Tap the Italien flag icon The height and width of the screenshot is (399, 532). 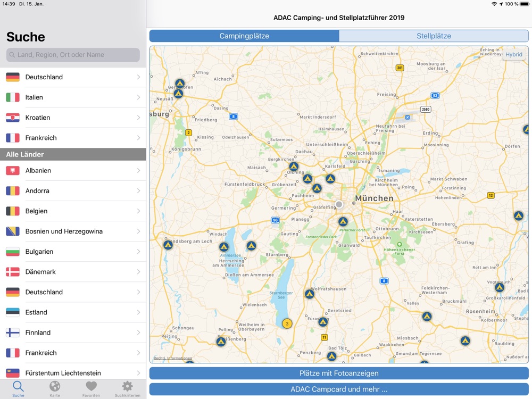(13, 97)
